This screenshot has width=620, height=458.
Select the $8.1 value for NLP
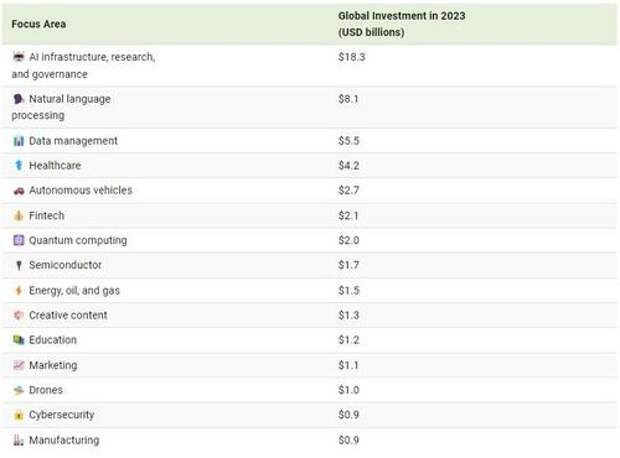(x=348, y=99)
